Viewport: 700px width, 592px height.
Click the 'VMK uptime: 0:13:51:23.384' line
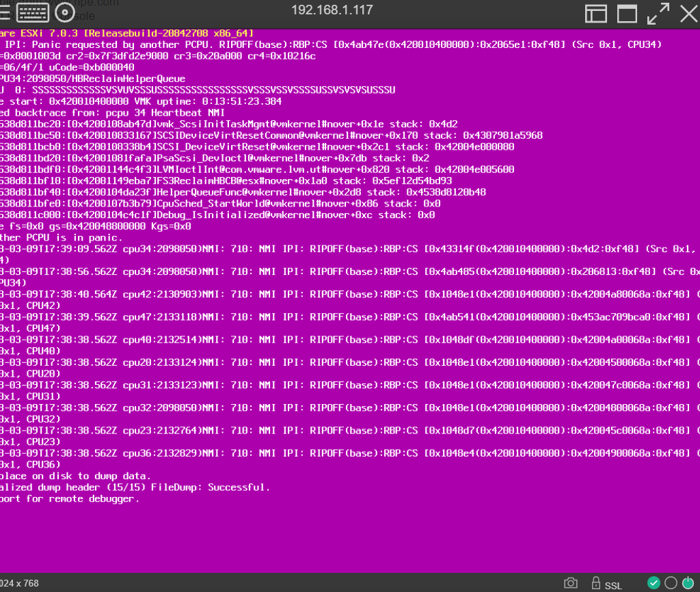[141, 101]
